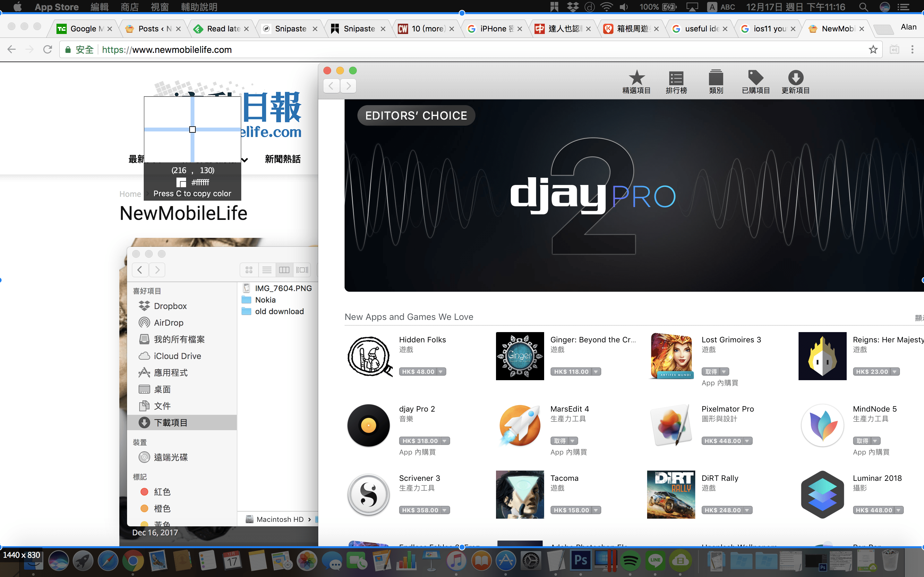The height and width of the screenshot is (577, 924).
Task: Bookmark the page with the star icon
Action: pyautogui.click(x=873, y=49)
